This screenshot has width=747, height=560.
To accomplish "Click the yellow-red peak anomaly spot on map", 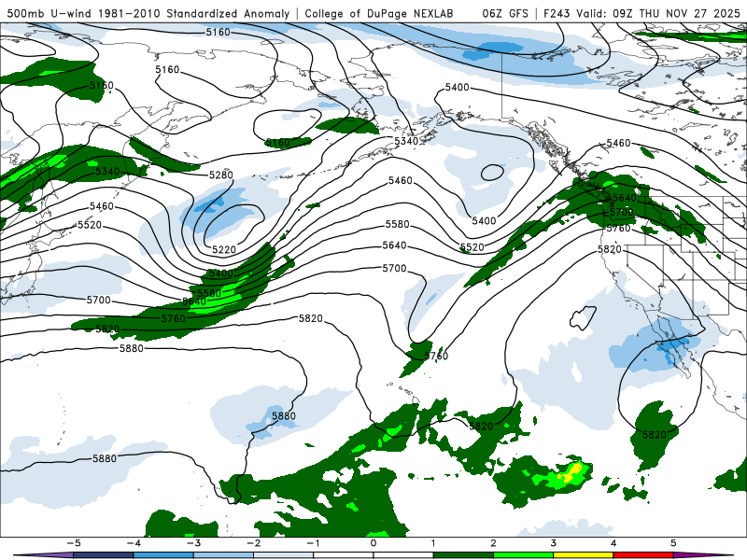I will coord(574,471).
